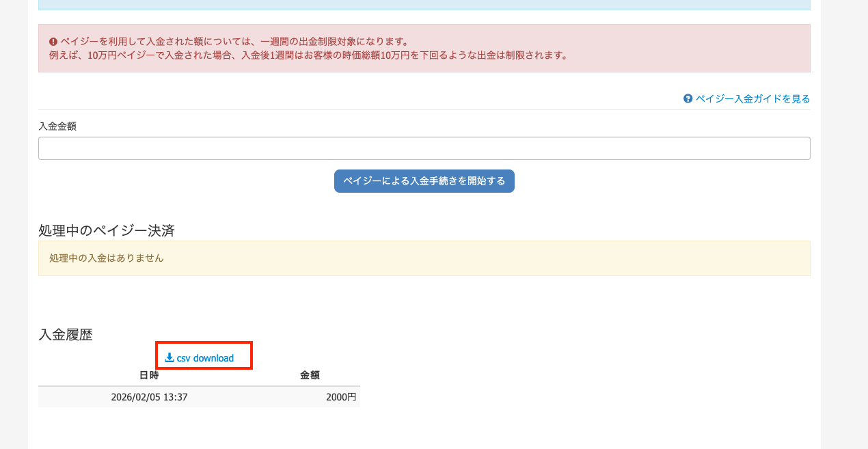Click the warning line starting with 例えば、10万円
The width and height of the screenshot is (868, 449).
[308, 55]
